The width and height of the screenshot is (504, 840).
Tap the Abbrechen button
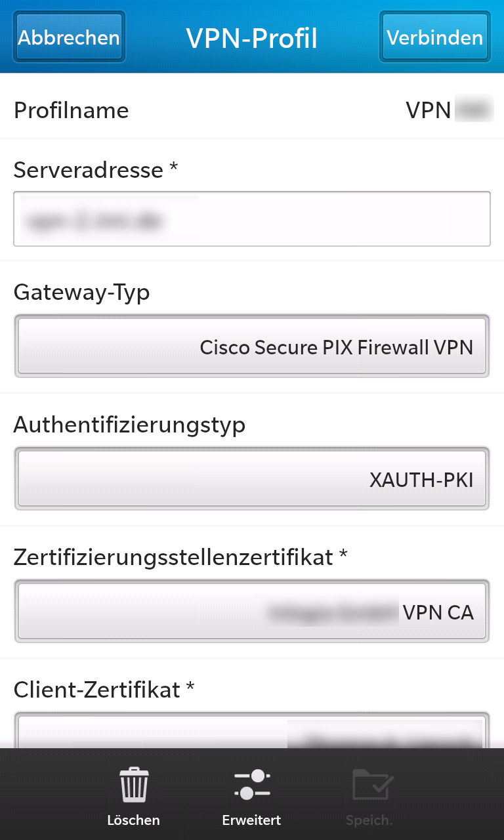(69, 37)
